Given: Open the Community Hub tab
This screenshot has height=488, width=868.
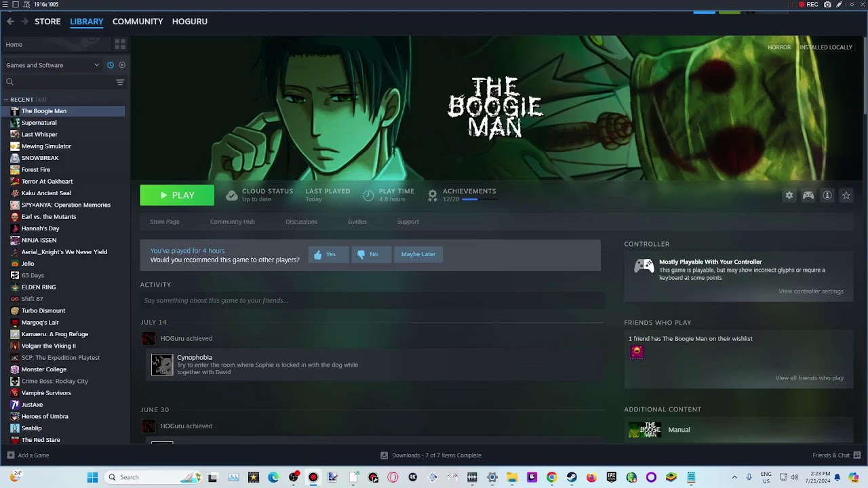Looking at the screenshot, I should [x=233, y=222].
